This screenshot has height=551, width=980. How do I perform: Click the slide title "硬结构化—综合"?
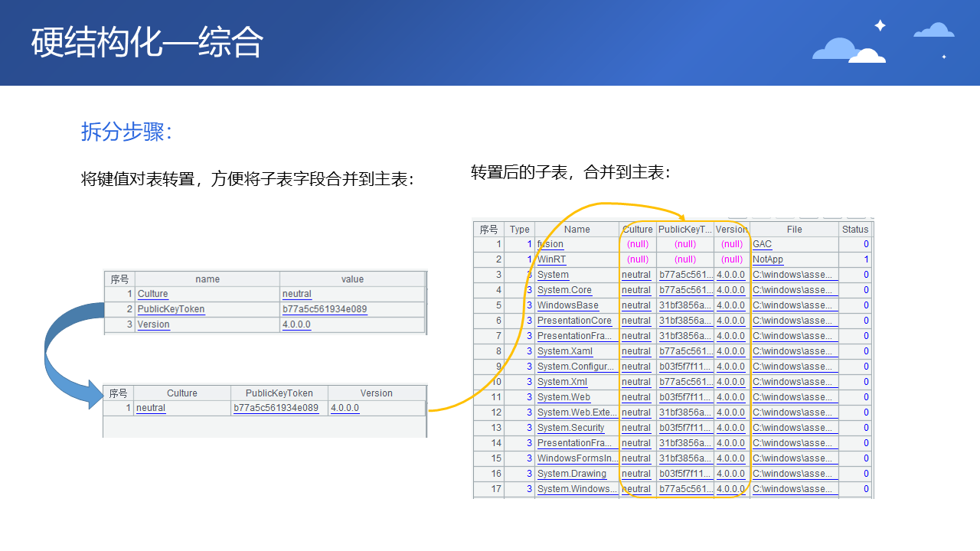[147, 43]
